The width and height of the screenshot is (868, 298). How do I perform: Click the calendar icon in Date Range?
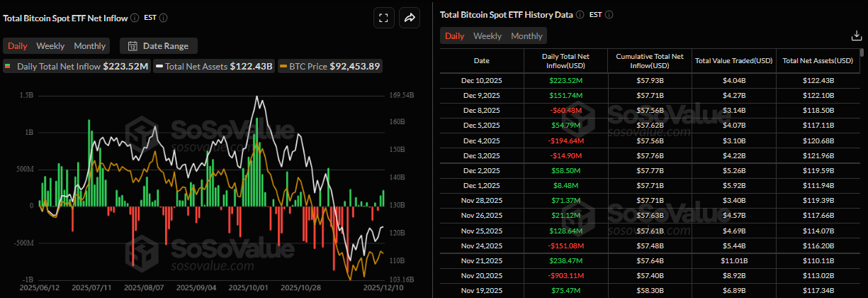coord(133,46)
